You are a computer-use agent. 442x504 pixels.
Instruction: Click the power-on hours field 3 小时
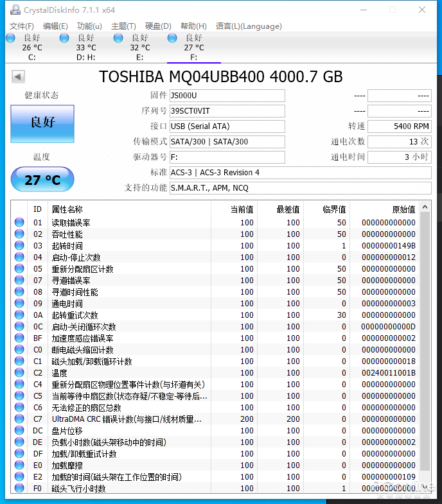coord(400,157)
